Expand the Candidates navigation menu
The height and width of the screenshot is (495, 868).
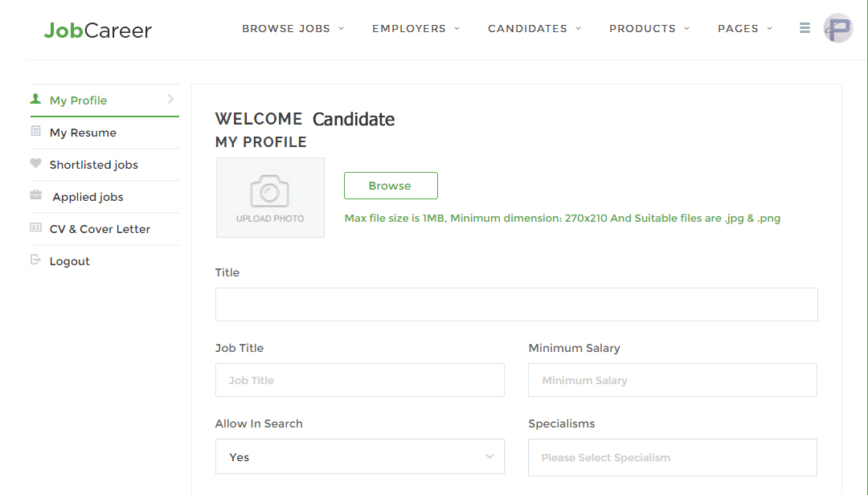[534, 29]
